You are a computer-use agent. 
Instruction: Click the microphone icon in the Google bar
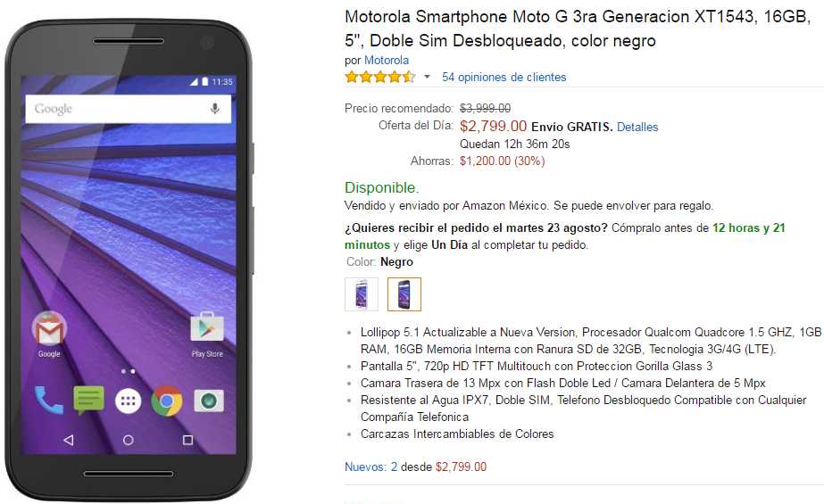point(215,109)
